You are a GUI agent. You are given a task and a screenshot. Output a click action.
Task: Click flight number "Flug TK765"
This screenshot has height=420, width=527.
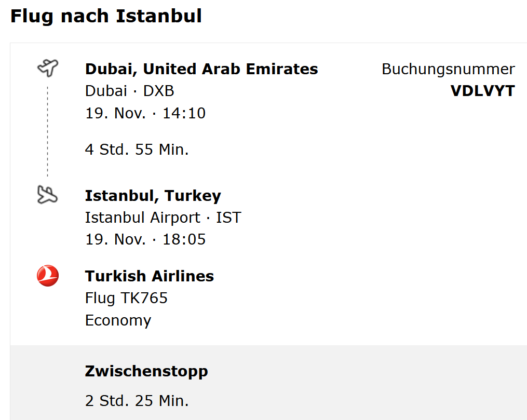[x=126, y=298]
